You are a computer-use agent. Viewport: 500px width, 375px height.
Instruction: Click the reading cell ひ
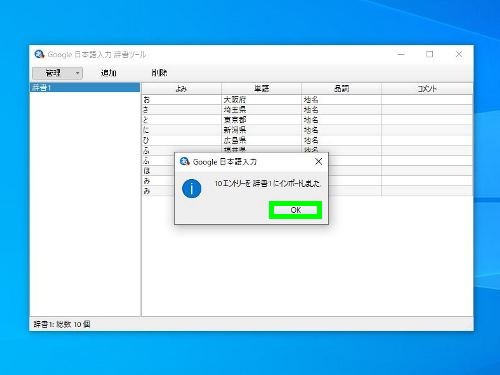[x=181, y=140]
